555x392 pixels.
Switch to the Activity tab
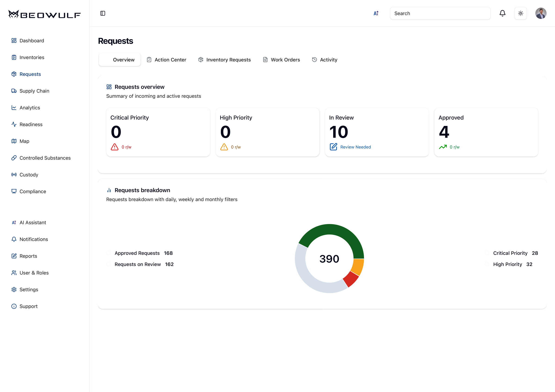[324, 60]
